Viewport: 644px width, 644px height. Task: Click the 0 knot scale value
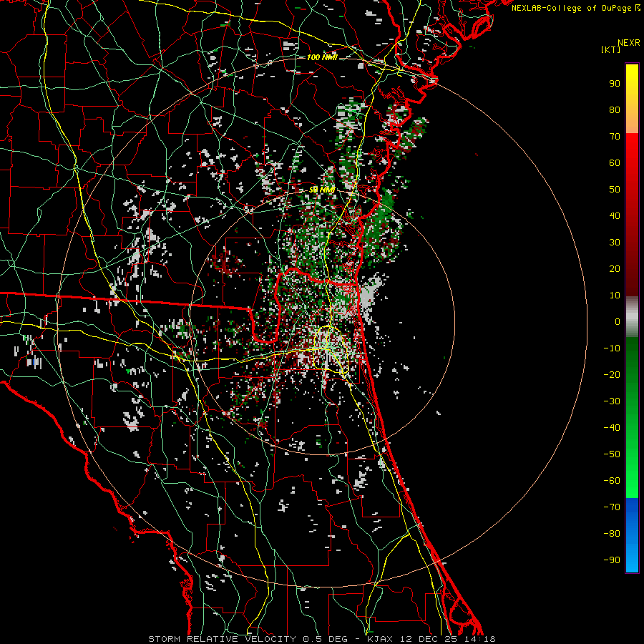pyautogui.click(x=618, y=321)
